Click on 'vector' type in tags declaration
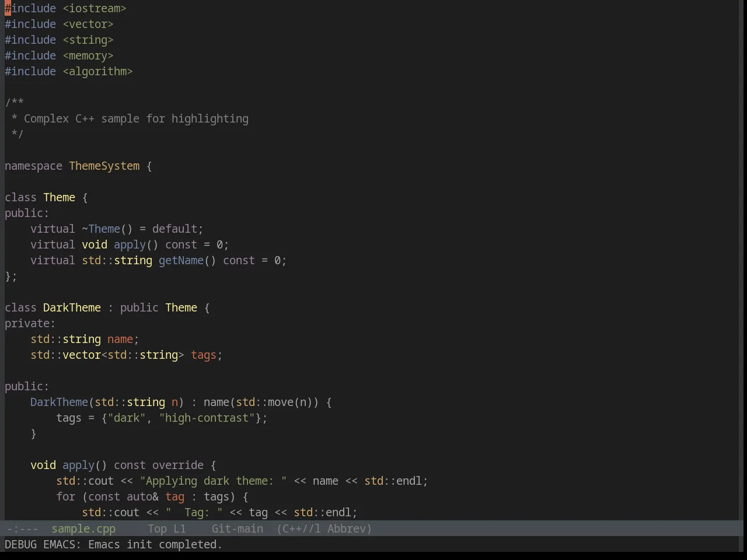 tap(82, 355)
